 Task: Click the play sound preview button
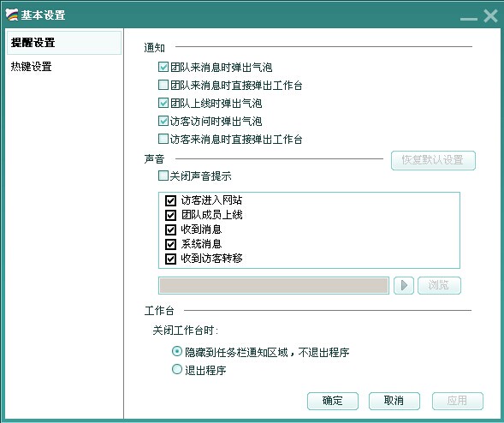404,285
